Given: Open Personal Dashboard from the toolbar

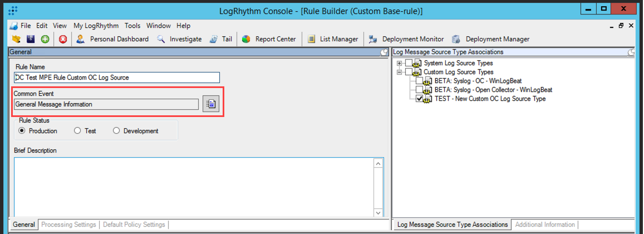Looking at the screenshot, I should 113,39.
